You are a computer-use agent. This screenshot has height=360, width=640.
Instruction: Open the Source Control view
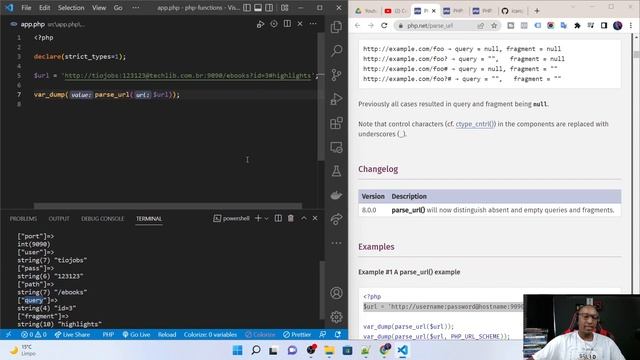pos(336,75)
